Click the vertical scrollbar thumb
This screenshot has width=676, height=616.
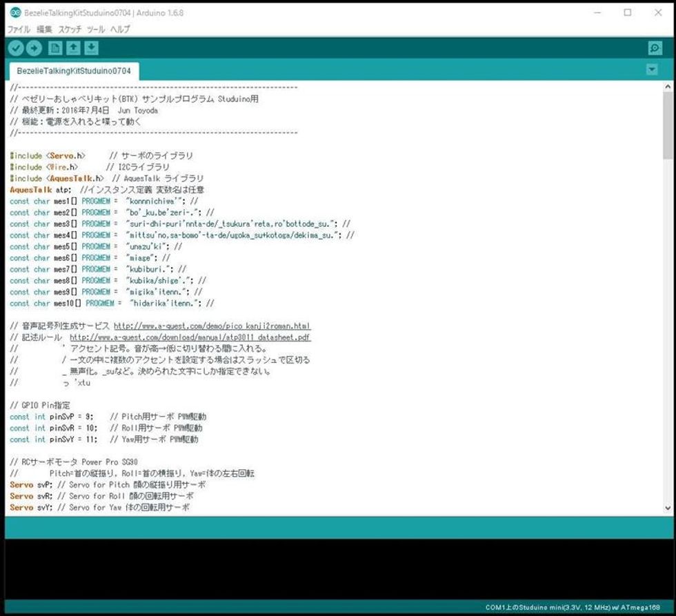click(x=667, y=124)
